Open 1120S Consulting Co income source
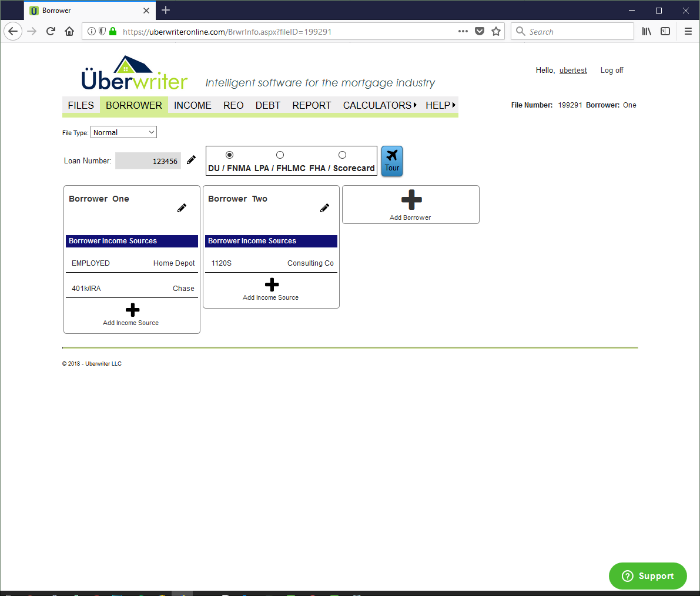 click(x=272, y=263)
